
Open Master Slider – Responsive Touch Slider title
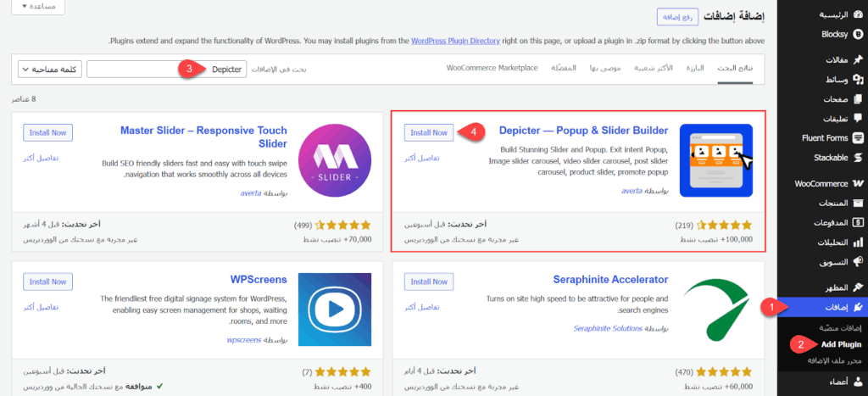point(203,137)
